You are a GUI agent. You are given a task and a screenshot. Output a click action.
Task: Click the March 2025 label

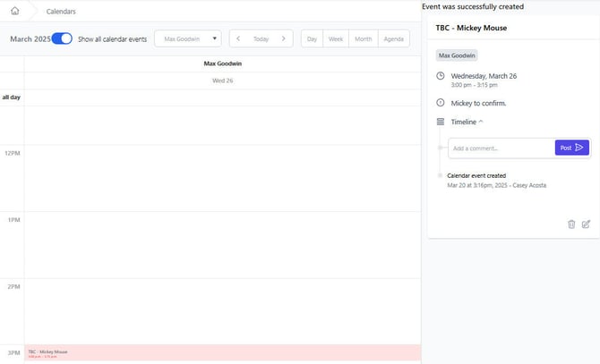pos(30,39)
